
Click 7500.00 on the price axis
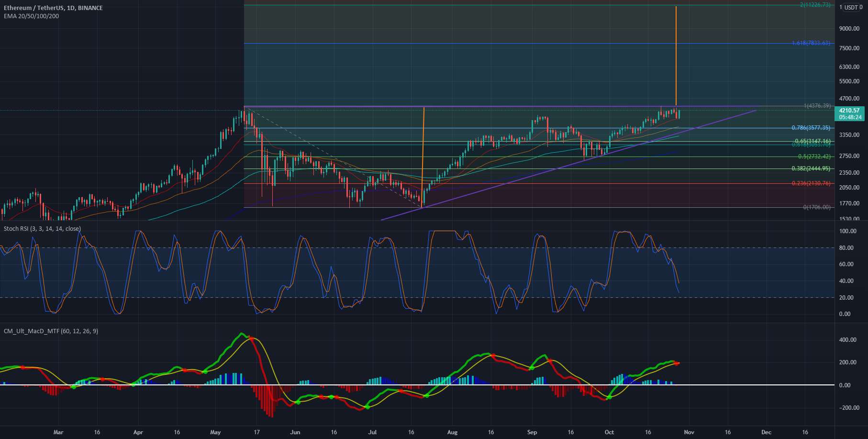point(849,48)
